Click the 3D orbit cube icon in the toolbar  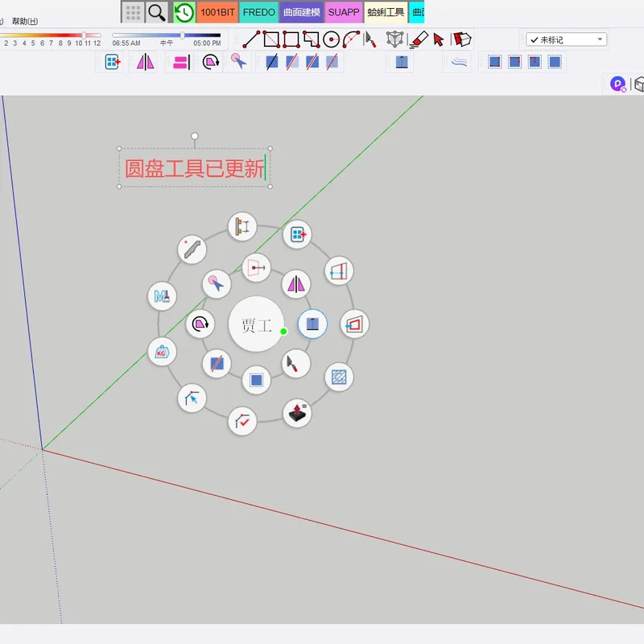(x=393, y=37)
